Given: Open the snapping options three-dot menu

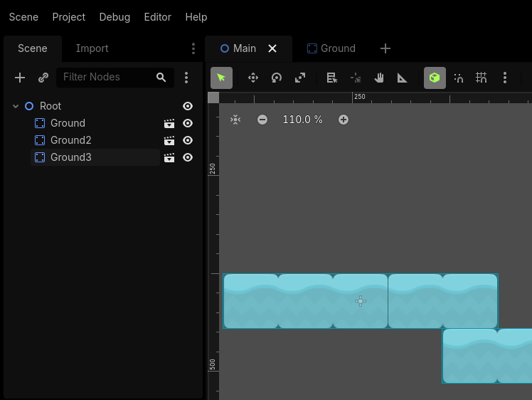Looking at the screenshot, I should pos(505,78).
